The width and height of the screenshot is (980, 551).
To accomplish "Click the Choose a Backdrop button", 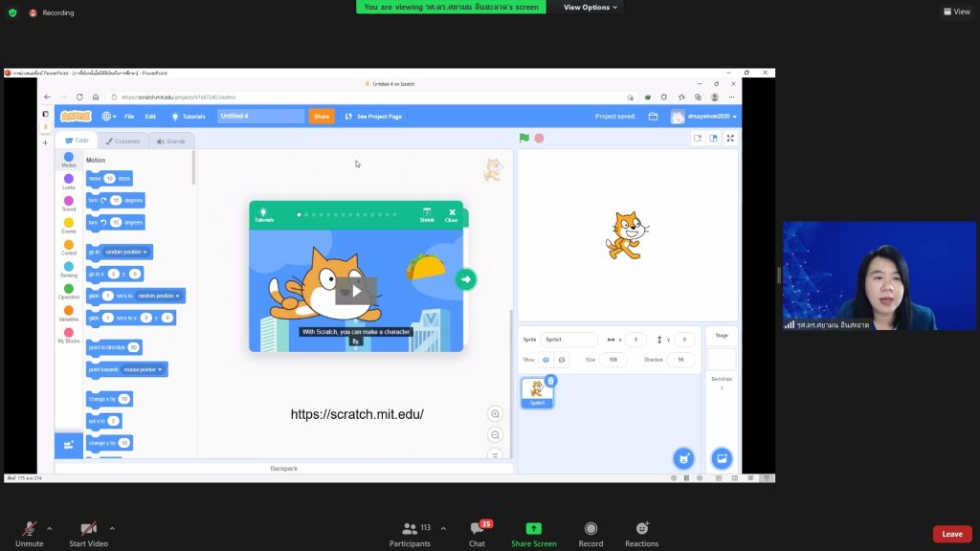I will [722, 458].
